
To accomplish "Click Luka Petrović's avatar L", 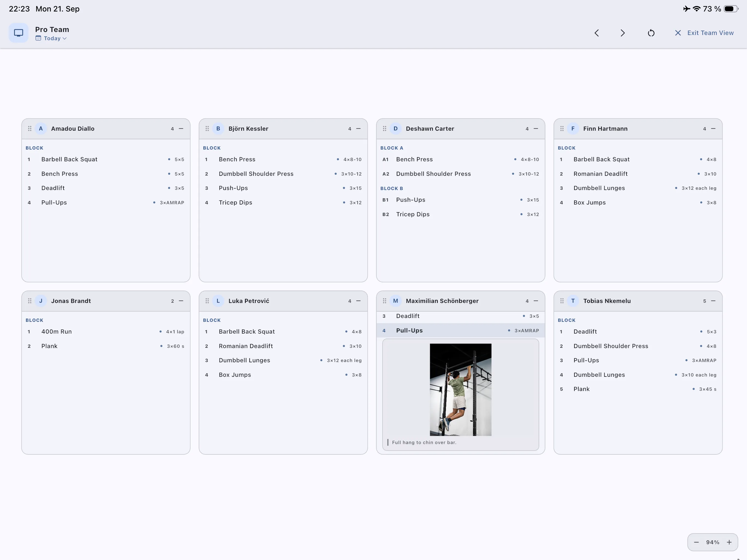I will [x=218, y=301].
